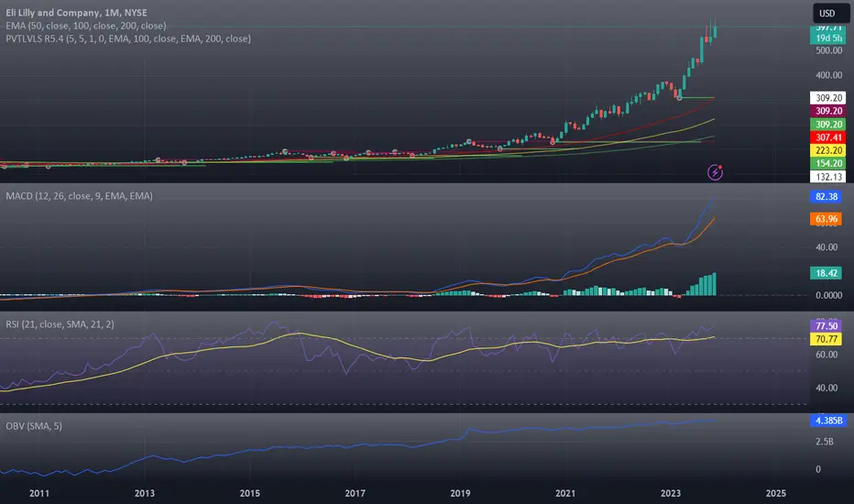Click the 2011 label on time axis
Image resolution: width=854 pixels, height=504 pixels.
[39, 493]
